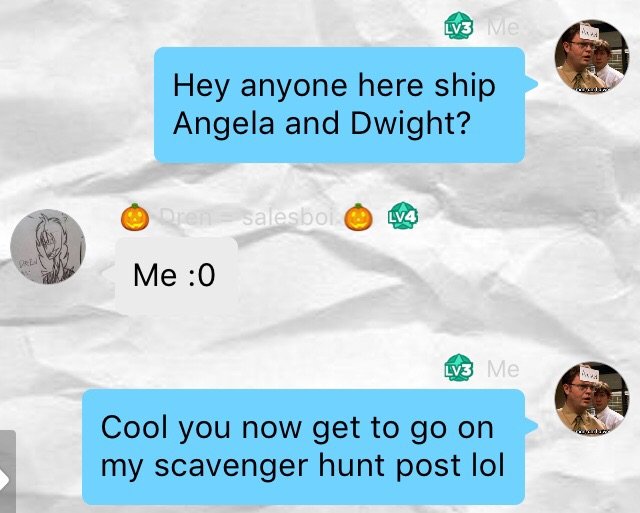The height and width of the screenshot is (513, 640).
Task: Click the 'Me' label above the first message
Action: click(x=503, y=27)
